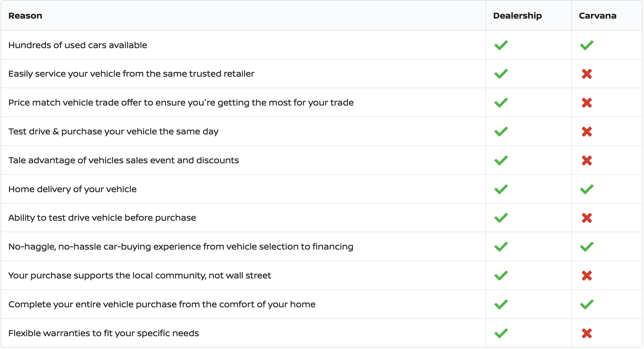Click Carvana checkmark for Hundreds of used cars

[587, 45]
